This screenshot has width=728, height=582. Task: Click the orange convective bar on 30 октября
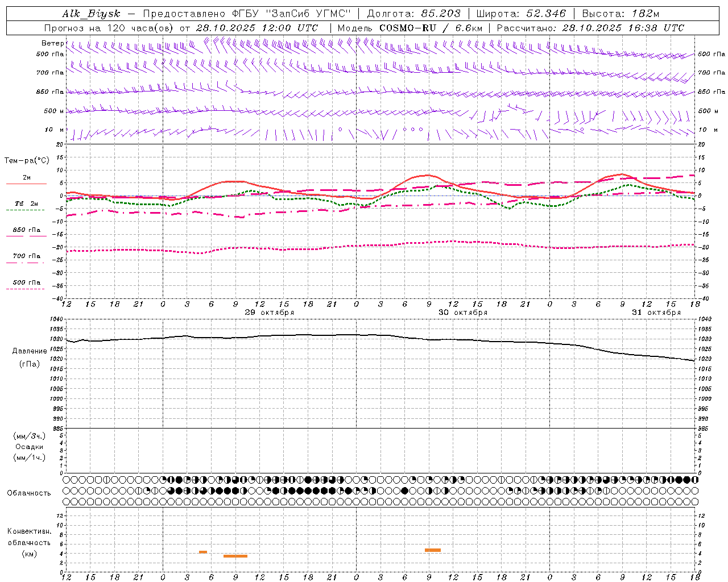(433, 550)
